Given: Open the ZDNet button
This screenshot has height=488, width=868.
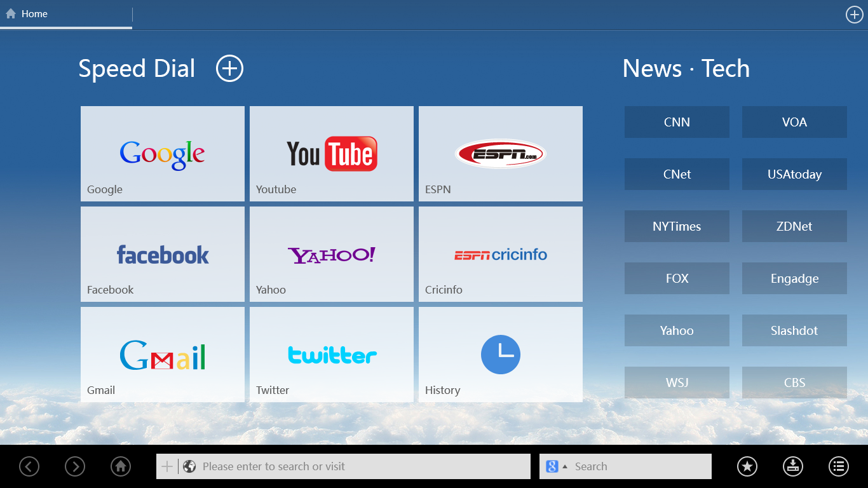Looking at the screenshot, I should pos(794,226).
